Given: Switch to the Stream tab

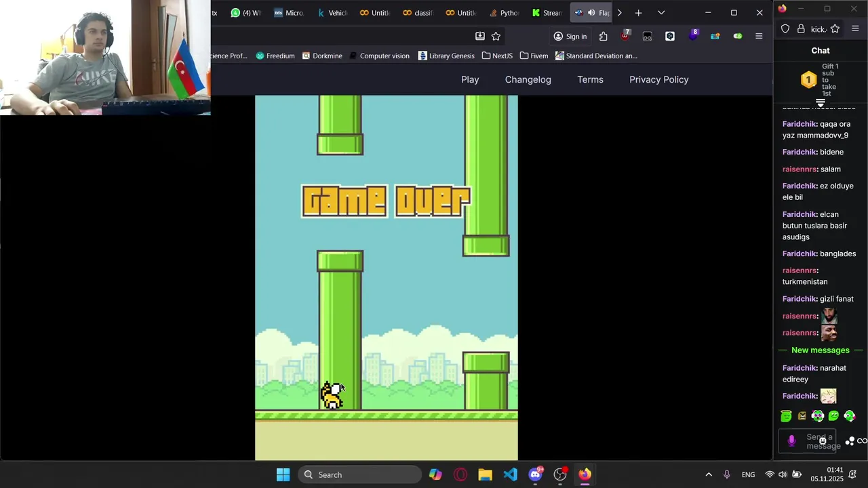Looking at the screenshot, I should click(547, 13).
